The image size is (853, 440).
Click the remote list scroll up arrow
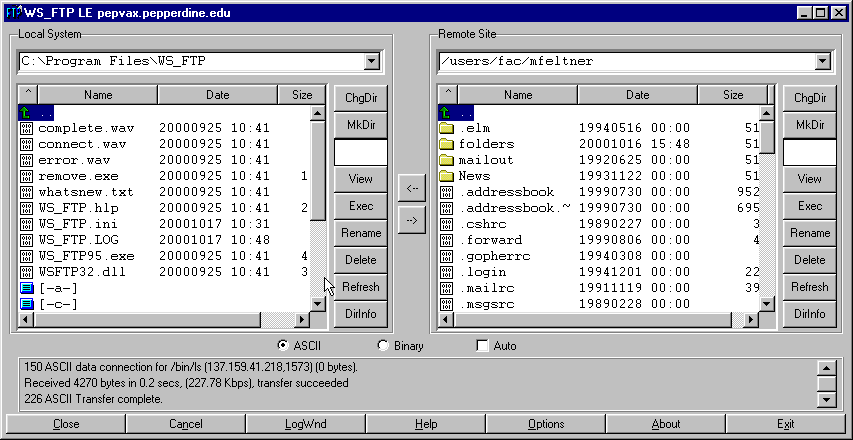[767, 113]
